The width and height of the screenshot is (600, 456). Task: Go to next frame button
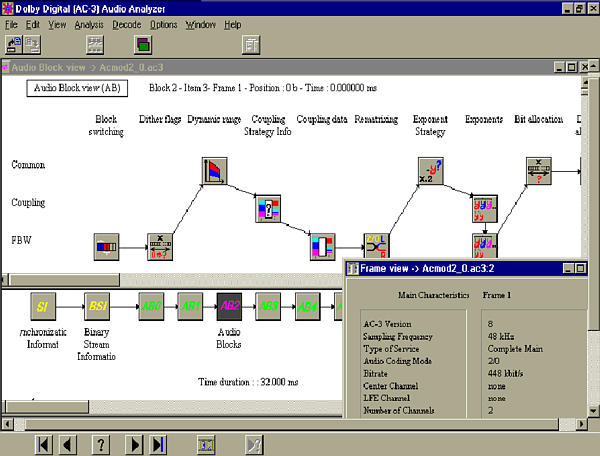click(134, 445)
